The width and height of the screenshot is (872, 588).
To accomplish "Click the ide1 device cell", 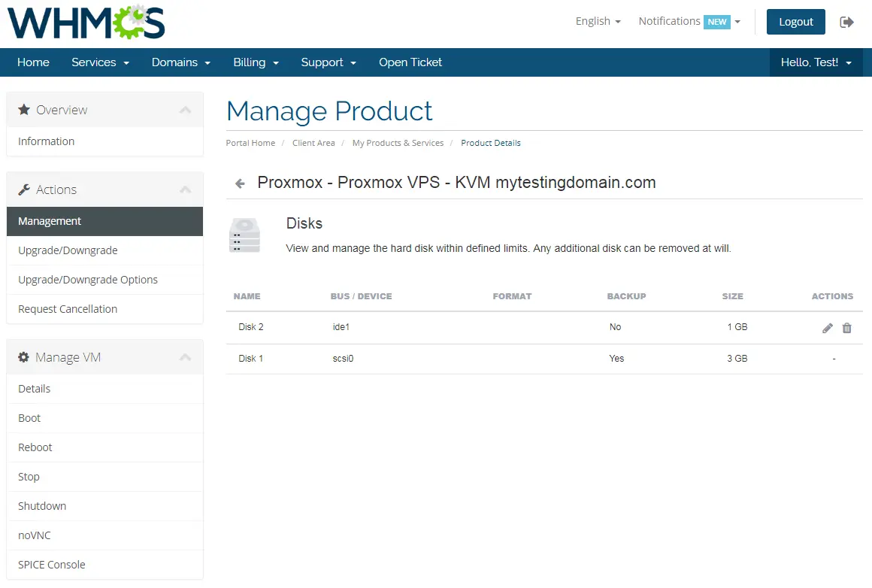I will point(341,327).
